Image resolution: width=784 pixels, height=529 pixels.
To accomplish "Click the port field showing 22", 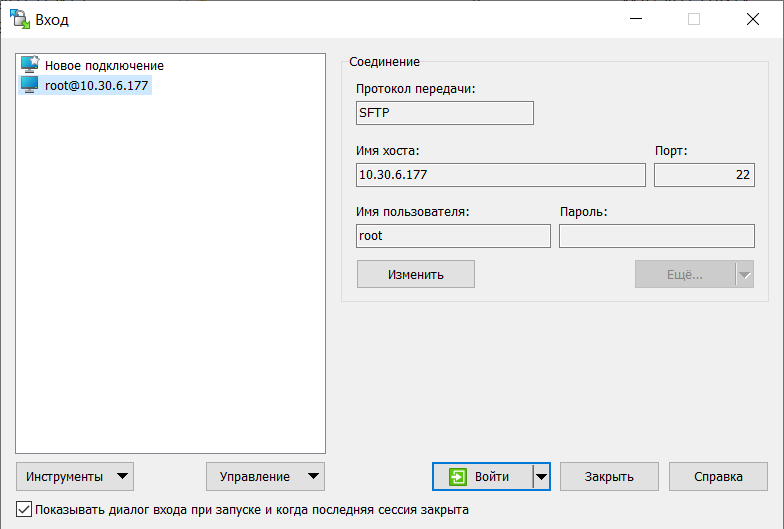I will point(704,175).
